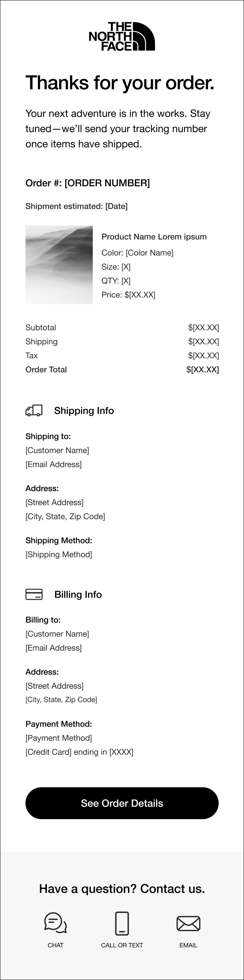Click the Shipping Info heading
Image resolution: width=244 pixels, height=980 pixels.
84,411
